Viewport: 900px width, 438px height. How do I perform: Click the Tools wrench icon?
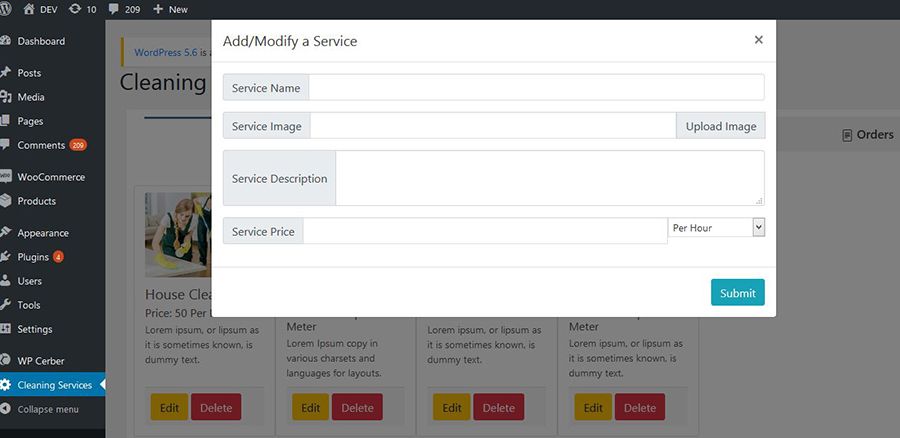point(6,305)
